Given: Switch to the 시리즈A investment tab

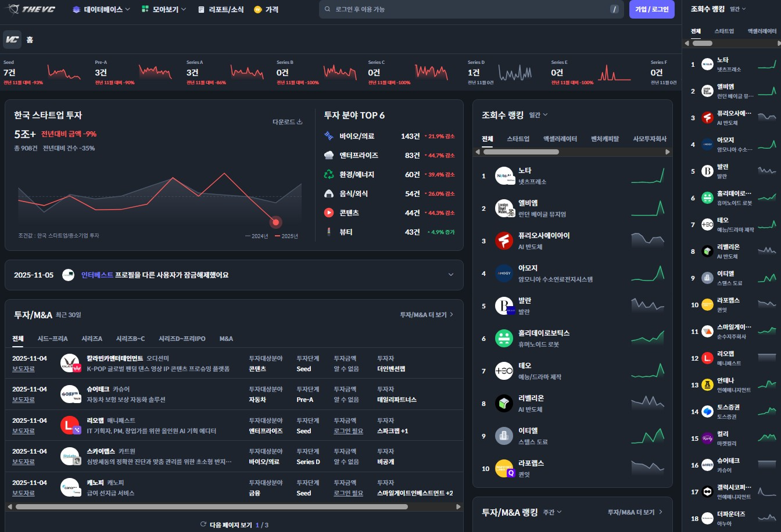Looking at the screenshot, I should click(92, 339).
